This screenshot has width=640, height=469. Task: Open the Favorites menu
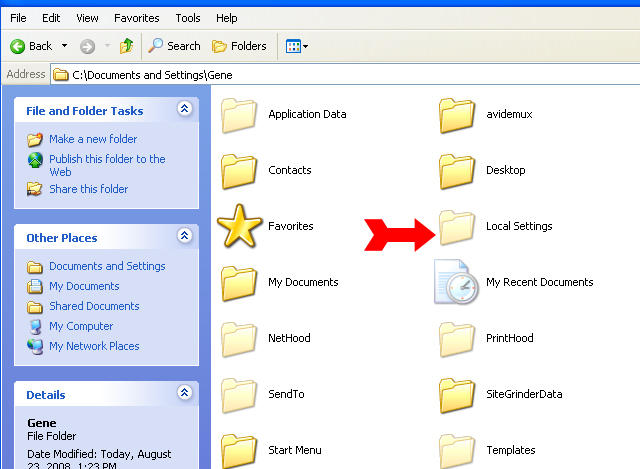point(137,18)
